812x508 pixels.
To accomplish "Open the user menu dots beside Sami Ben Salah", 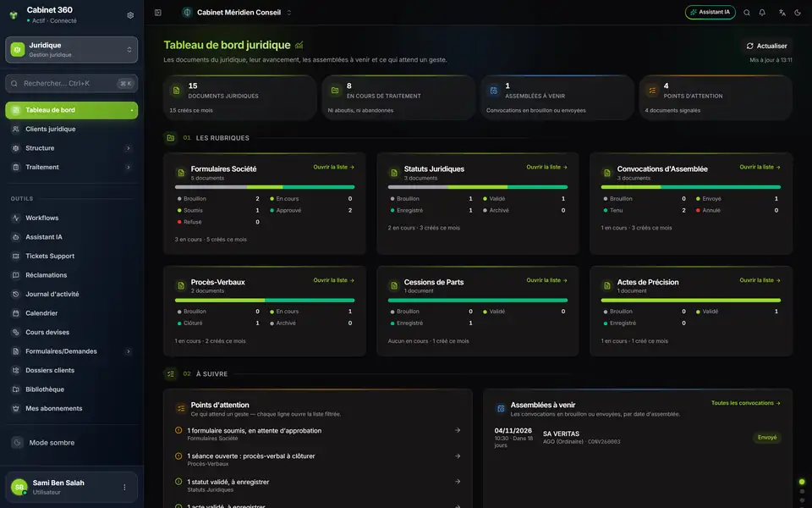I will pyautogui.click(x=124, y=488).
